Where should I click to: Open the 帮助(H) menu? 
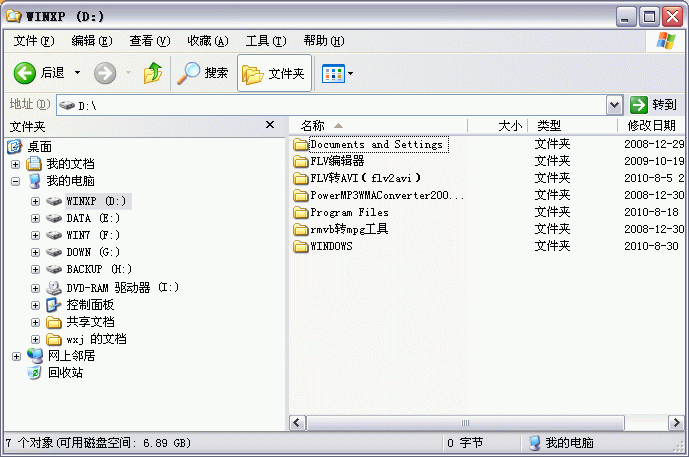coord(324,41)
